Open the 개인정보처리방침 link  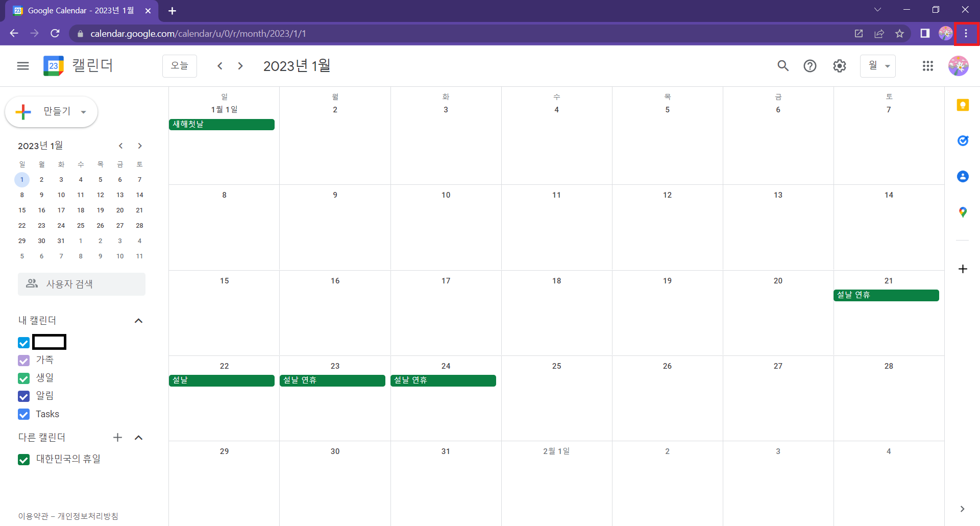pyautogui.click(x=88, y=516)
